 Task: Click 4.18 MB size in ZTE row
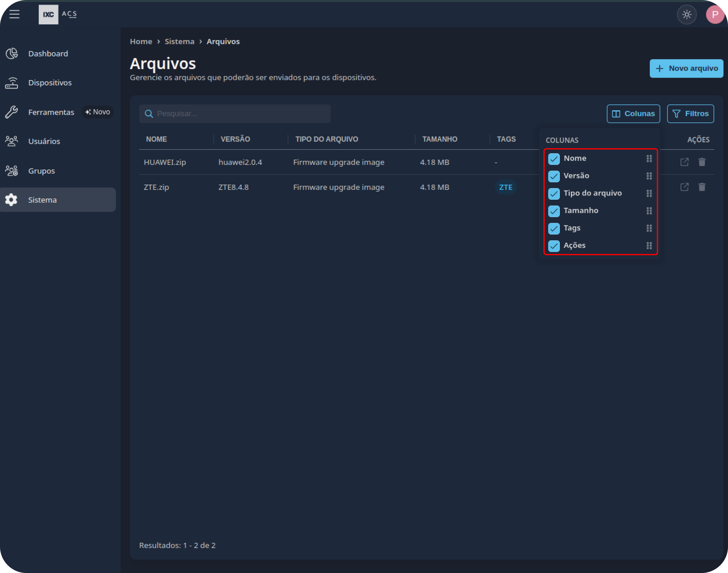point(435,187)
